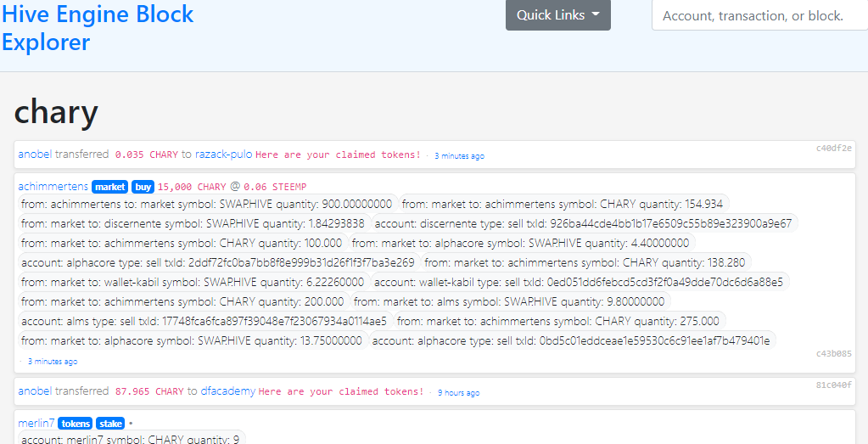The image size is (868, 444).
Task: Click the alphacore sell txId 0bd5c01e entry
Action: click(x=573, y=340)
